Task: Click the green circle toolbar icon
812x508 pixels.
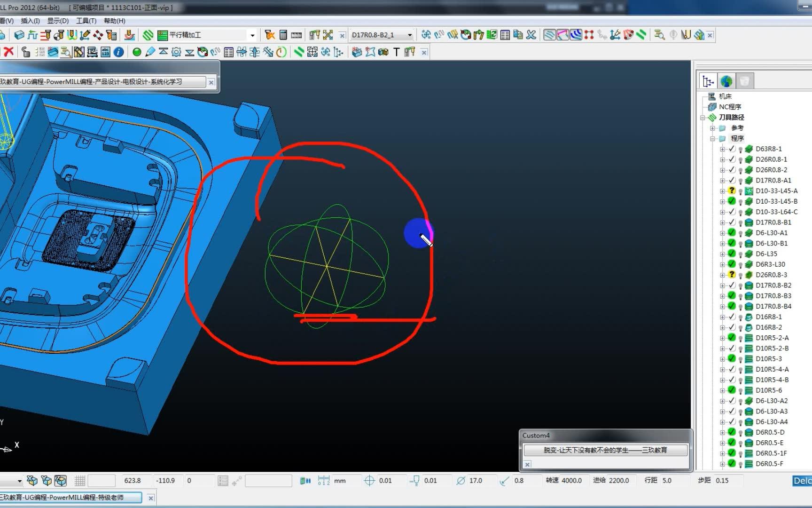Action: click(137, 52)
